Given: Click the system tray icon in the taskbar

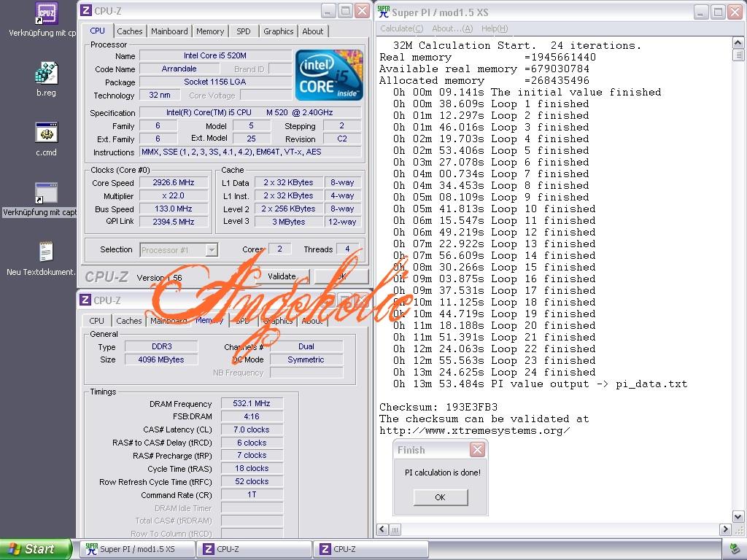Looking at the screenshot, I should coord(734,550).
